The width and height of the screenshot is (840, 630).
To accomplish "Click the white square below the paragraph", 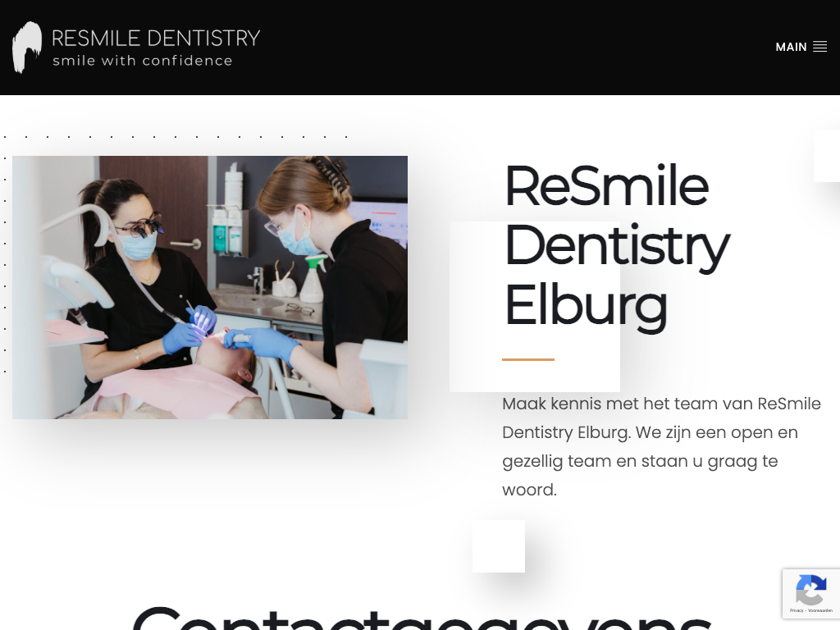I will click(x=499, y=546).
